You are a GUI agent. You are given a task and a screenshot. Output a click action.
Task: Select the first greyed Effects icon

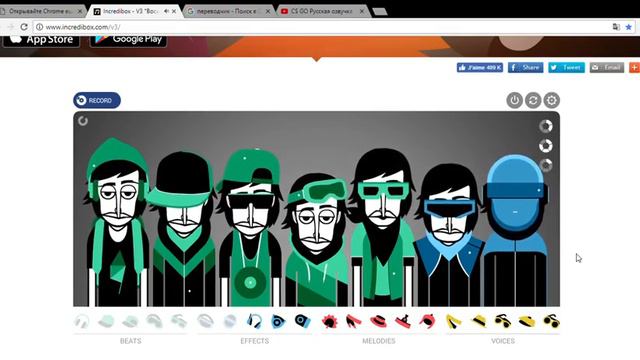pos(205,322)
